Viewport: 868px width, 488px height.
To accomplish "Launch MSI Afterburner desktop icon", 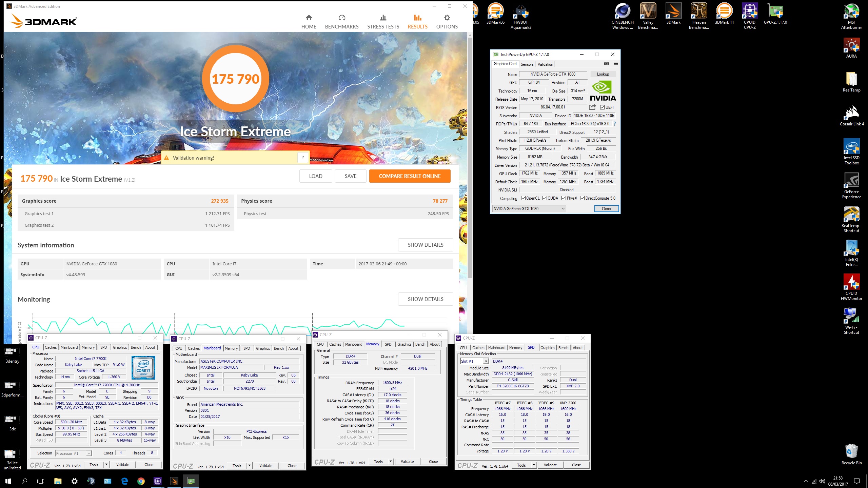I will (851, 16).
